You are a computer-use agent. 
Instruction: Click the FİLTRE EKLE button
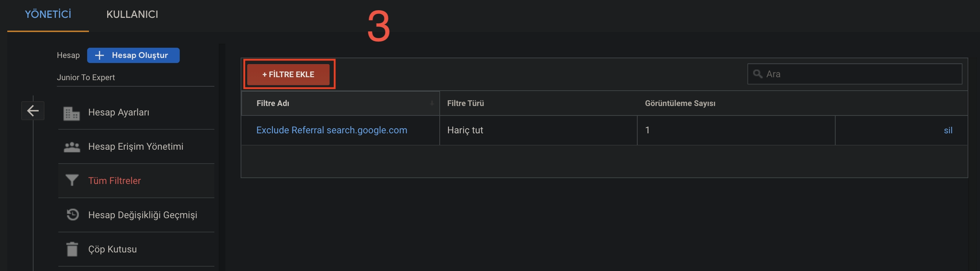pyautogui.click(x=289, y=74)
